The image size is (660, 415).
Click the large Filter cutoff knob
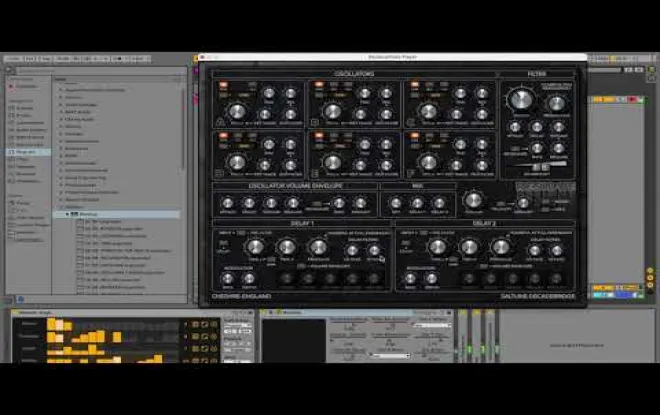[x=521, y=100]
